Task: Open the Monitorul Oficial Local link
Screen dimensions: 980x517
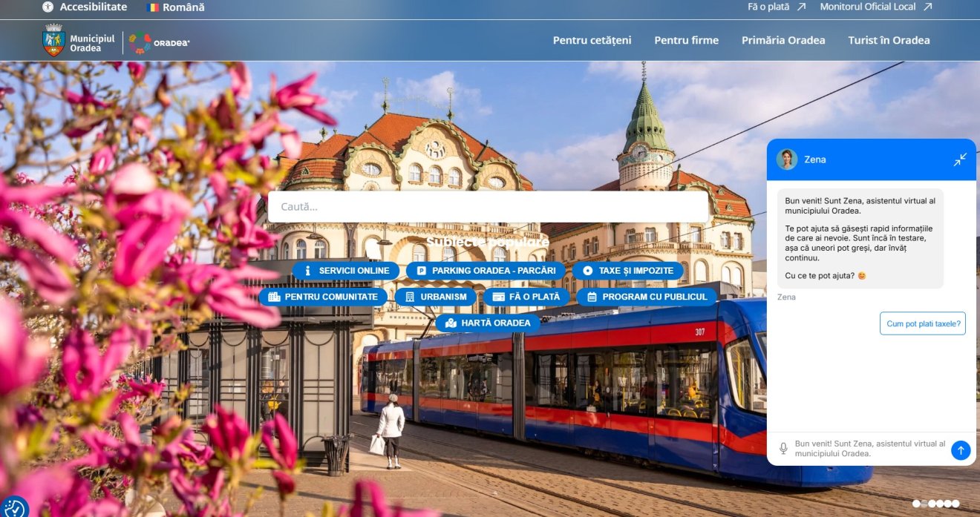Action: 875,7
